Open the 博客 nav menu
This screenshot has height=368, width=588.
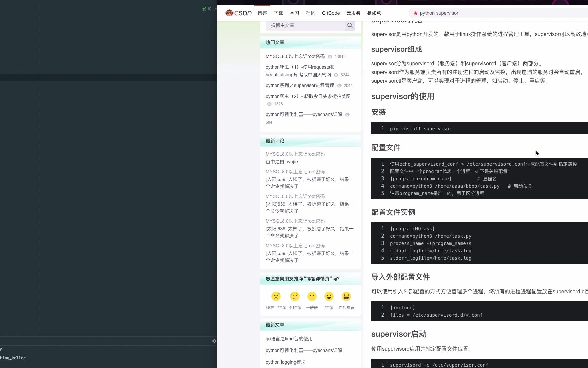click(262, 13)
